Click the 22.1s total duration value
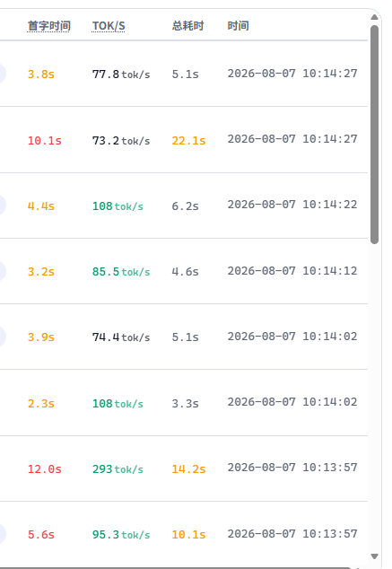392x569 pixels. tap(188, 140)
